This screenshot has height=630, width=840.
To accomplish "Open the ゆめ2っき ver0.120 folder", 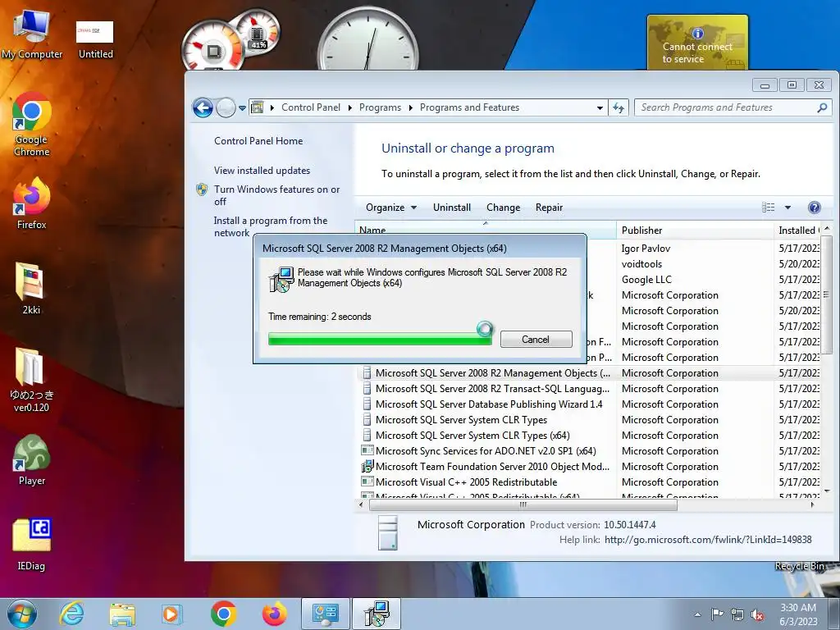I will (31, 379).
